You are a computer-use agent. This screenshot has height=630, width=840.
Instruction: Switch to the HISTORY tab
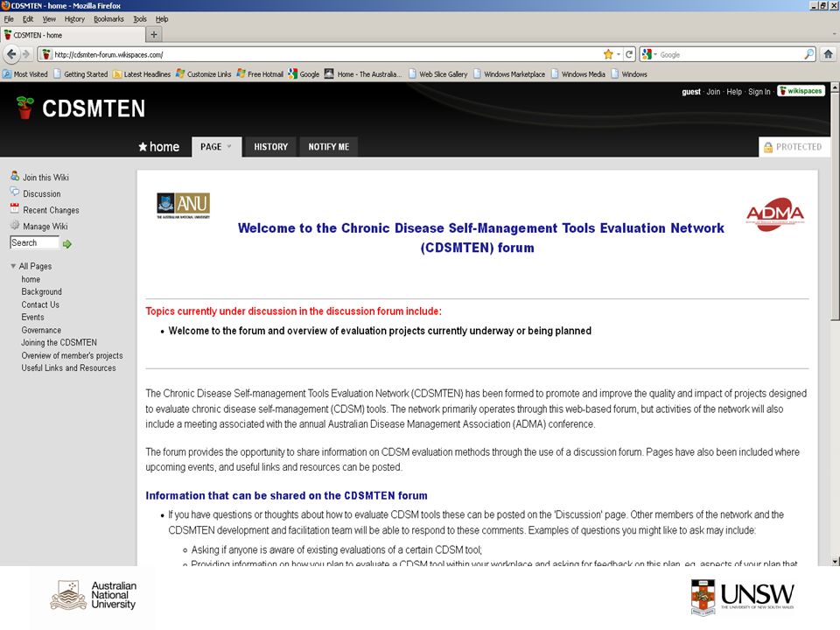[x=270, y=147]
